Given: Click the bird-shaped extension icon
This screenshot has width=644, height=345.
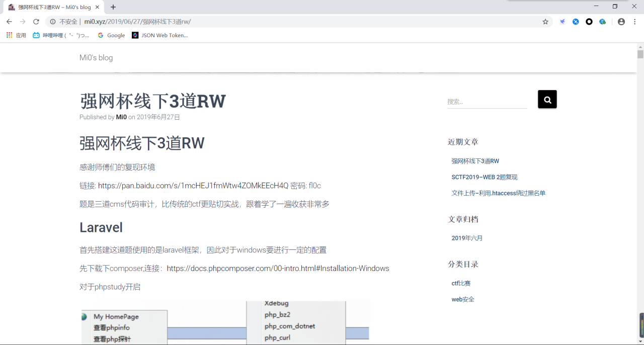Looking at the screenshot, I should click(562, 22).
